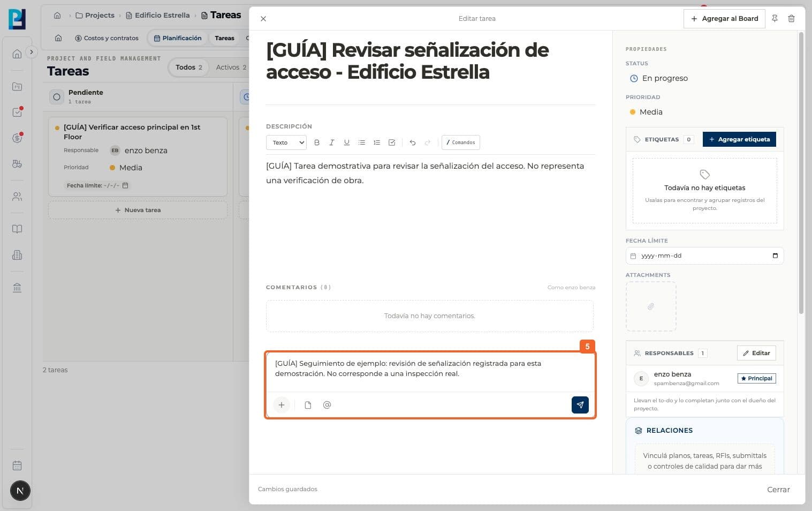Send the comment with paper plane button
The width and height of the screenshot is (812, 511).
click(580, 405)
